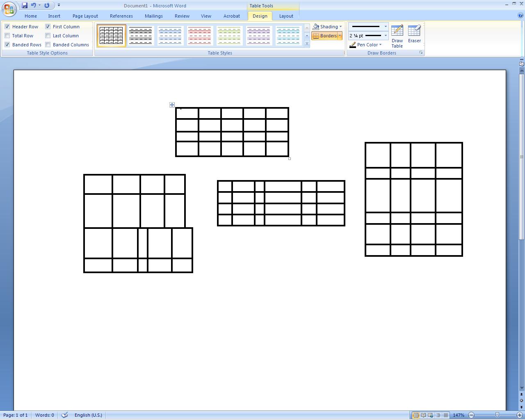Enable the Banded Columns checkbox
525x420 pixels.
point(48,45)
